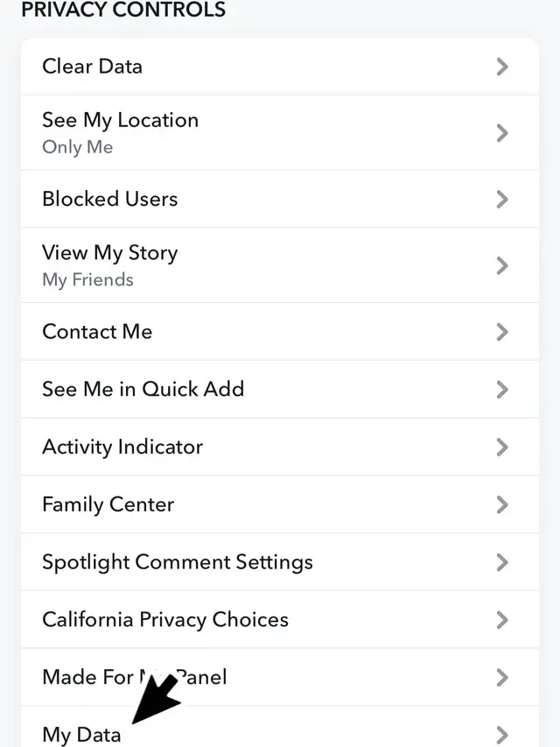Go to Family Center

(108, 504)
